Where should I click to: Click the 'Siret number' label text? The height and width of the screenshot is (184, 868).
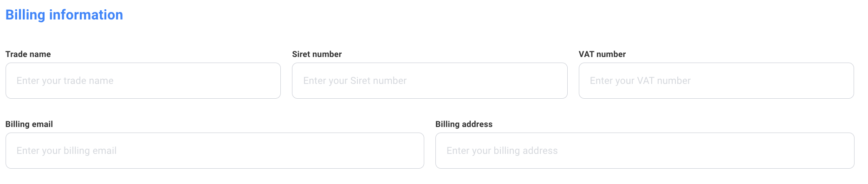[317, 54]
